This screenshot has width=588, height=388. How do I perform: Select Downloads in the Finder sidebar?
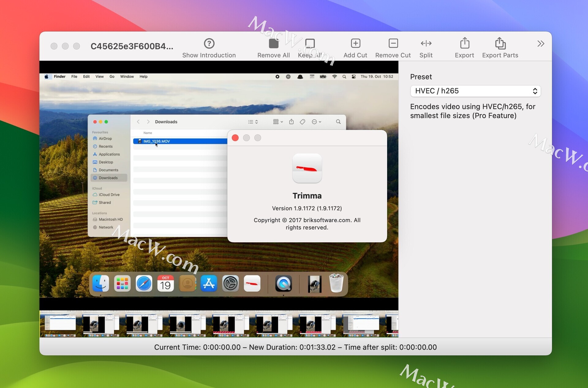[x=109, y=178]
